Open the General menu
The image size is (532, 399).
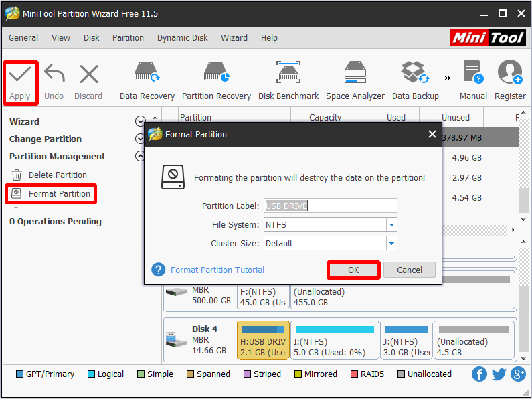23,37
